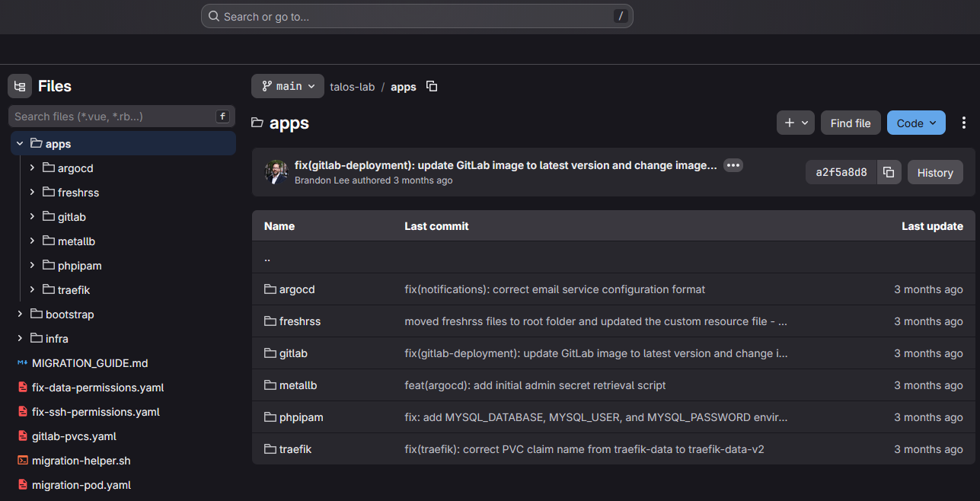
Task: Click the Files tree panel icon
Action: pos(20,86)
